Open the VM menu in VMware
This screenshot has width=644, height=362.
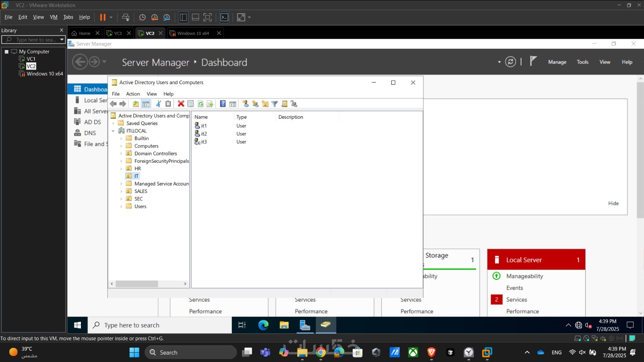(x=54, y=17)
